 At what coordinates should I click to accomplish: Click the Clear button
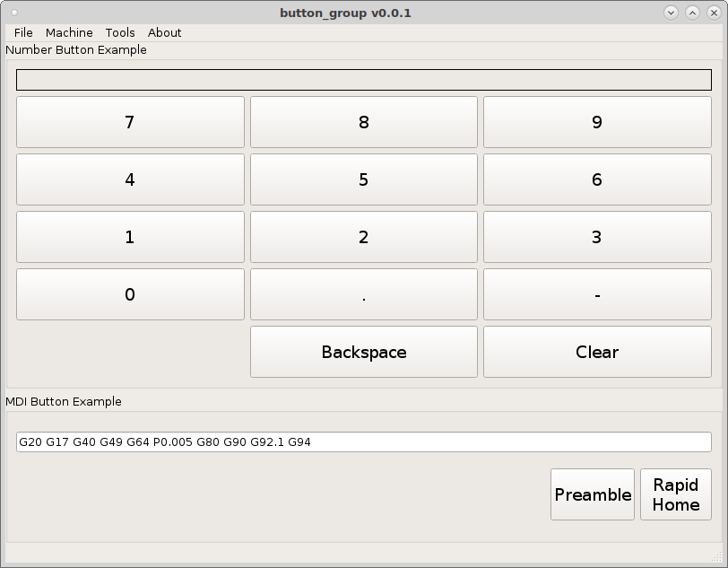[597, 352]
